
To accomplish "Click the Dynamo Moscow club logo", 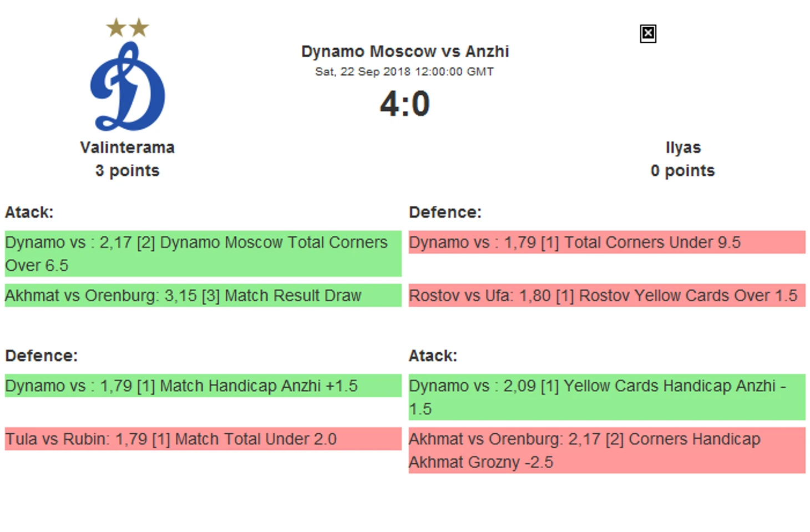I will [128, 86].
